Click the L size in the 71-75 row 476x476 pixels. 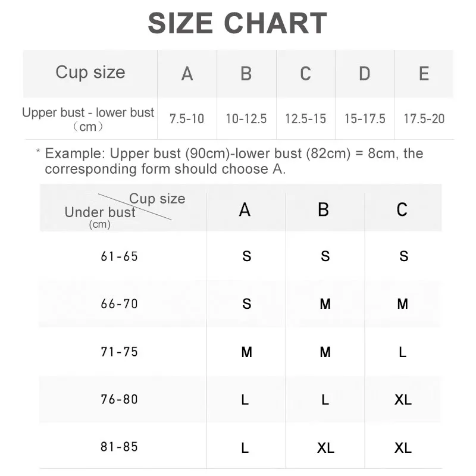coord(403,352)
